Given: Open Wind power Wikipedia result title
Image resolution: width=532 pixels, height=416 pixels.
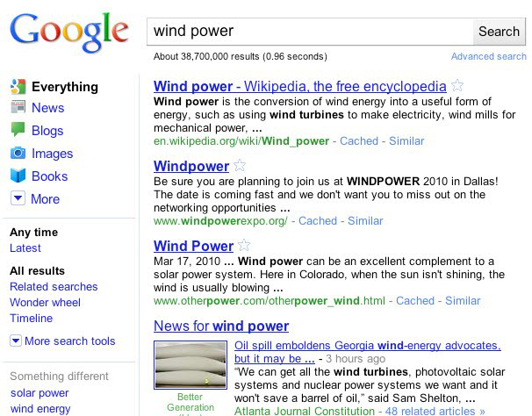Looking at the screenshot, I should [300, 87].
